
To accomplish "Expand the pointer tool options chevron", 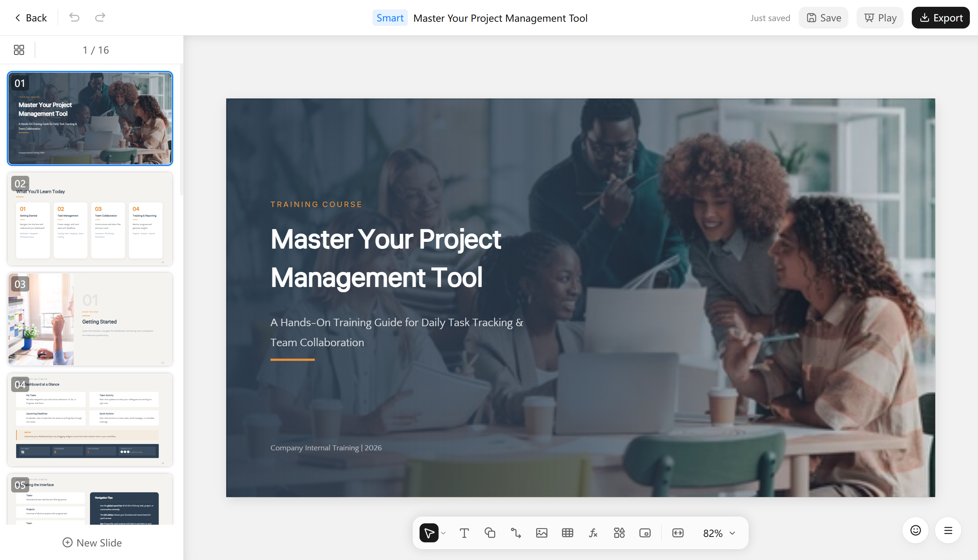I will pyautogui.click(x=443, y=533).
